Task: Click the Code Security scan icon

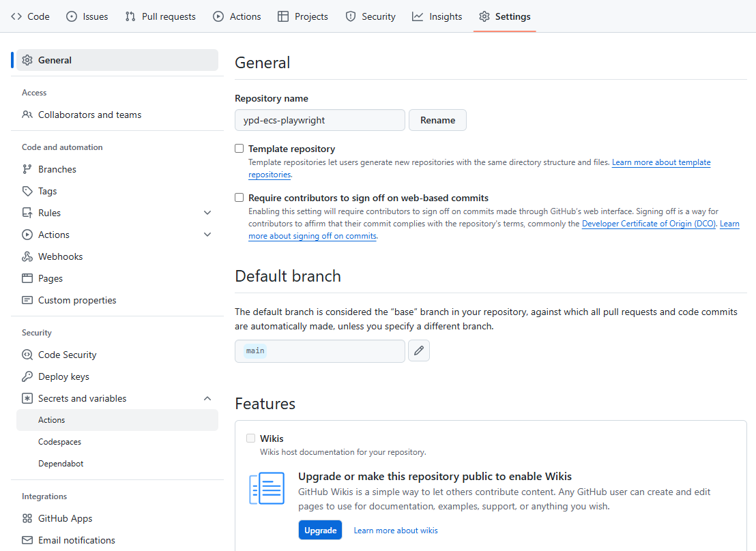Action: point(27,355)
